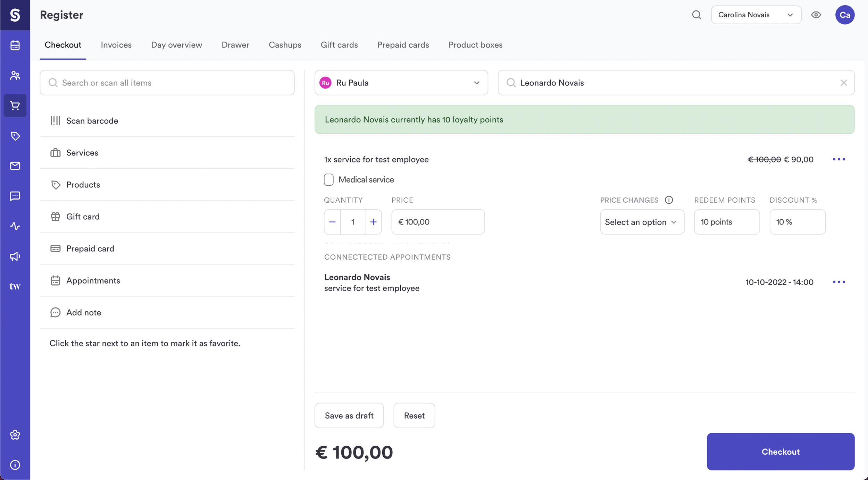
Task: Toggle the eye visibility icon in header
Action: (816, 15)
